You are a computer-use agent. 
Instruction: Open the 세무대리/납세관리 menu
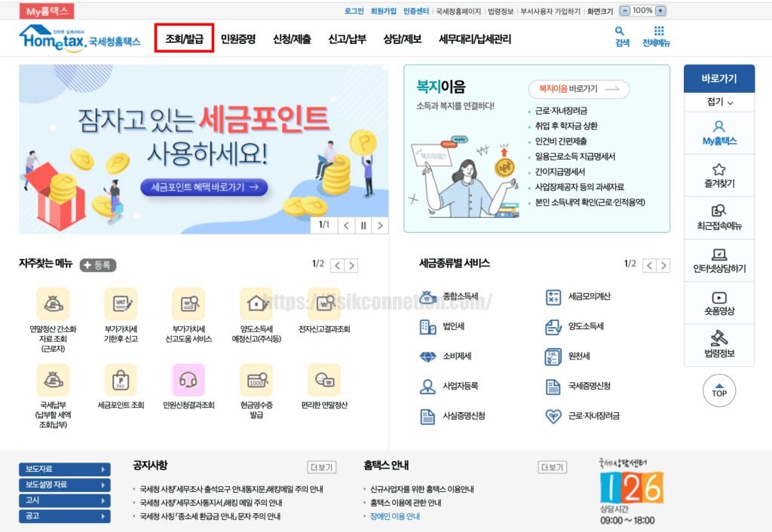(x=475, y=39)
